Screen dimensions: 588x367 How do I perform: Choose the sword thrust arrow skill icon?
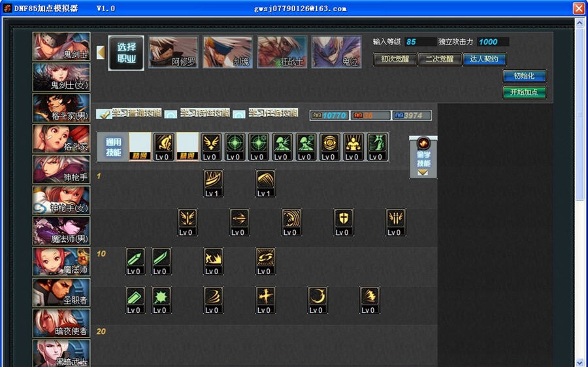click(240, 222)
